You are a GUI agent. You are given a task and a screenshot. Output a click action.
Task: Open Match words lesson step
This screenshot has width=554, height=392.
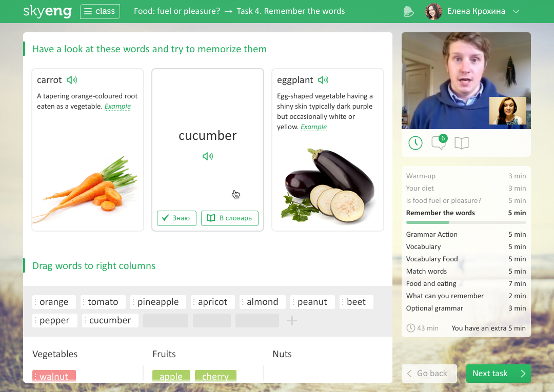(466, 272)
